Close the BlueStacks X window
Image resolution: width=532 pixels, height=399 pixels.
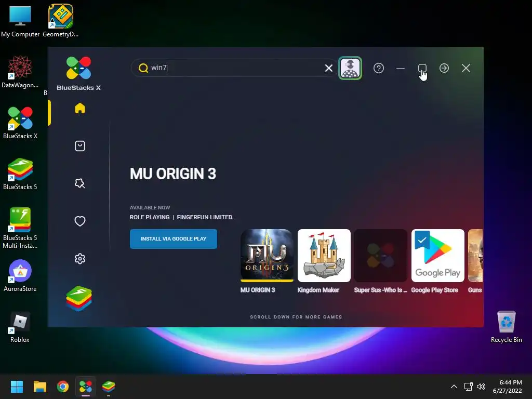tap(466, 68)
